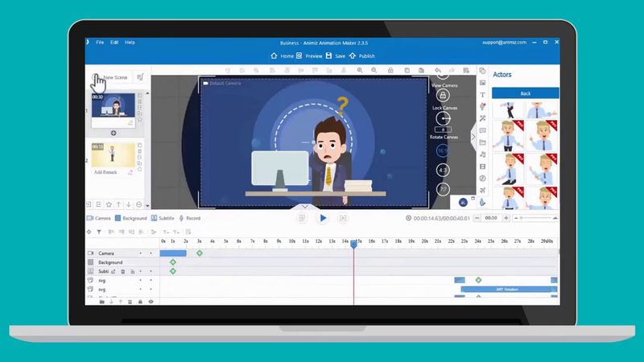Delete subtitle using the trash icon in the Subti row
Image resolution: width=644 pixels, height=362 pixels.
[x=123, y=271]
